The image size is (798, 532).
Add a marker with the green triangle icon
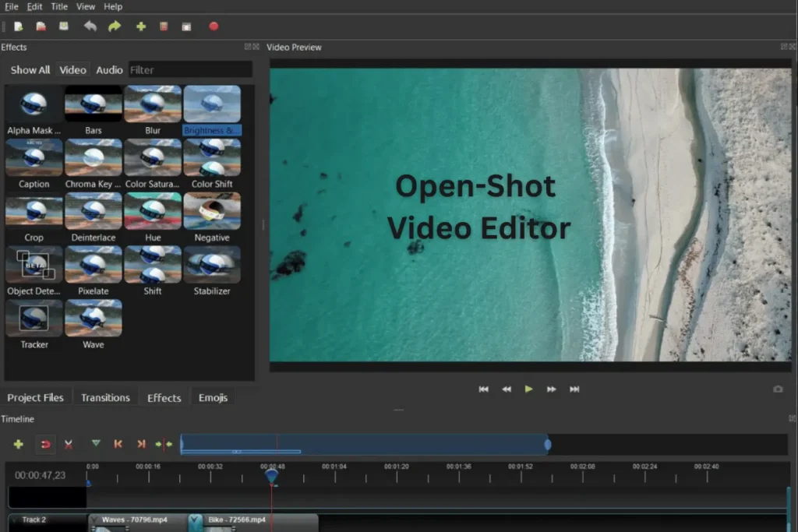click(96, 443)
